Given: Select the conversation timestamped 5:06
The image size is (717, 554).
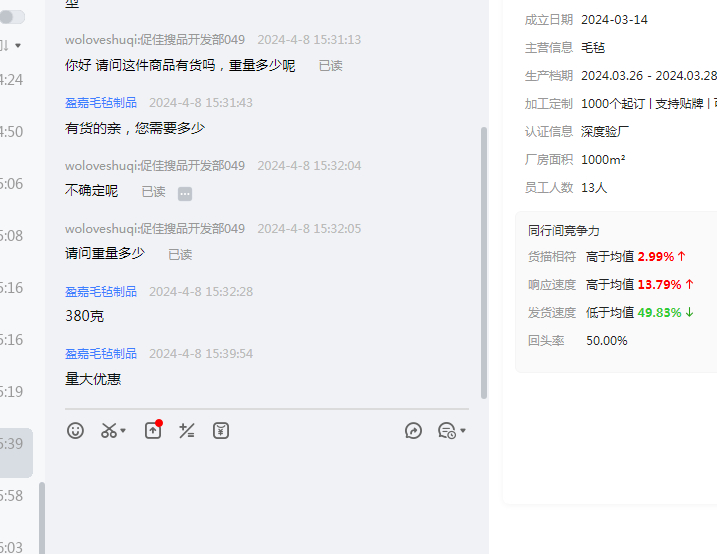Looking at the screenshot, I should tap(11, 184).
